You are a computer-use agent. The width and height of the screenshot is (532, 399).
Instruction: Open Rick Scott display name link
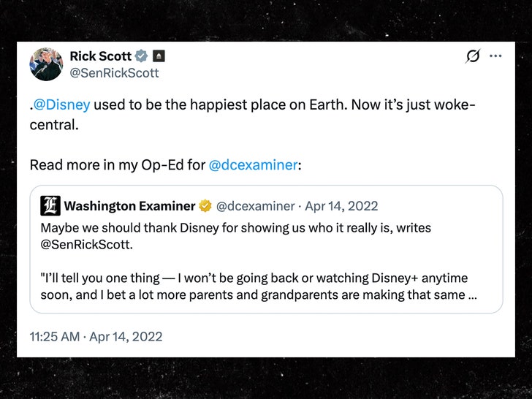[x=100, y=56]
